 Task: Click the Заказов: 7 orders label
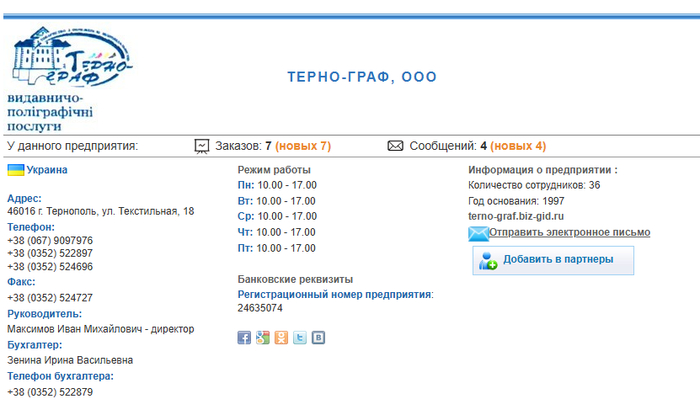pyautogui.click(x=243, y=146)
